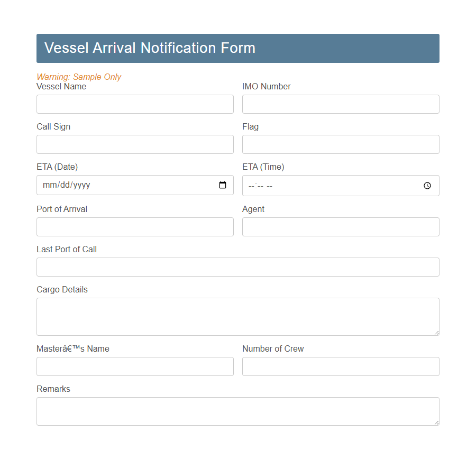Select the Master's Name field

pos(135,366)
